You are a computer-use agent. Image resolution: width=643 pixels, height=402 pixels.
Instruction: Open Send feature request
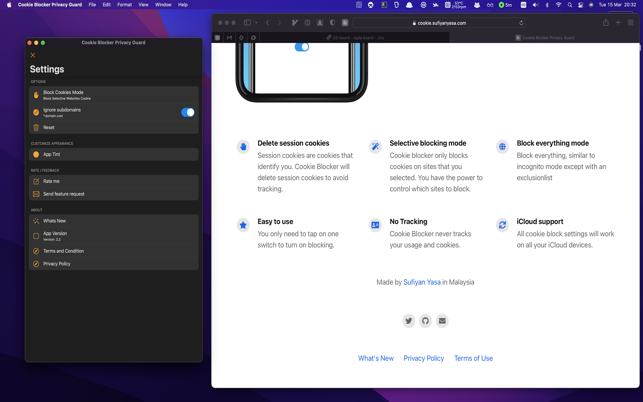tap(114, 194)
